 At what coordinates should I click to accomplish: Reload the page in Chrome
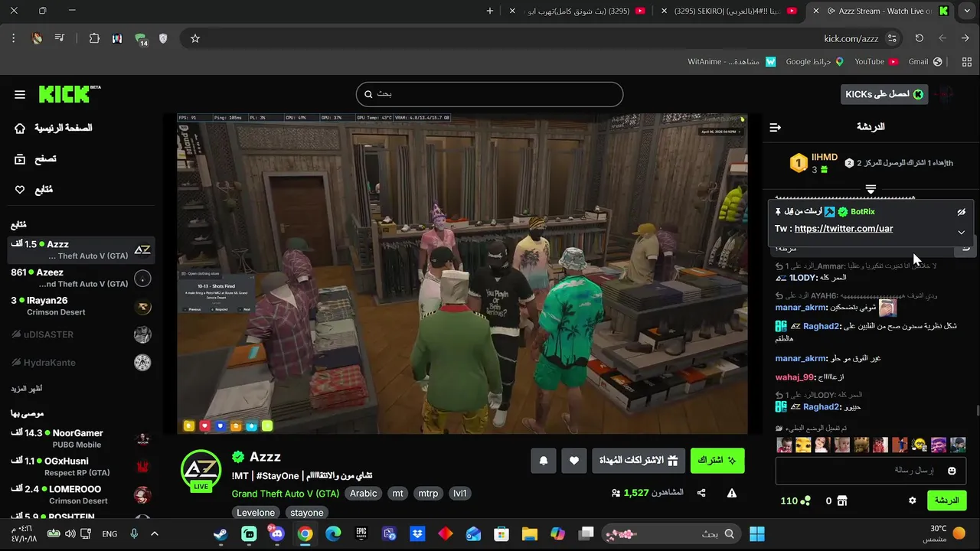tap(920, 38)
